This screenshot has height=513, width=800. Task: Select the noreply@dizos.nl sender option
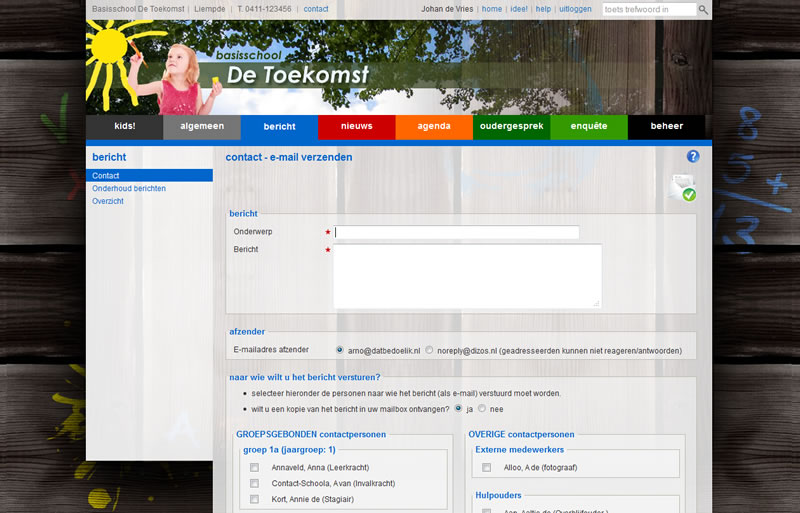pyautogui.click(x=429, y=350)
